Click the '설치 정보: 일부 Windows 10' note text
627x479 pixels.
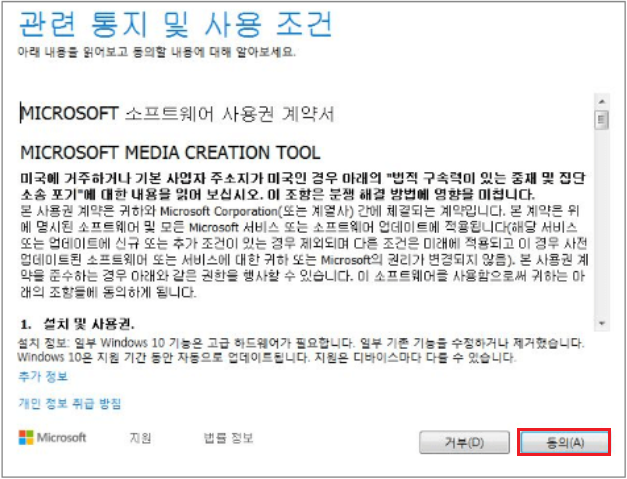(302, 350)
